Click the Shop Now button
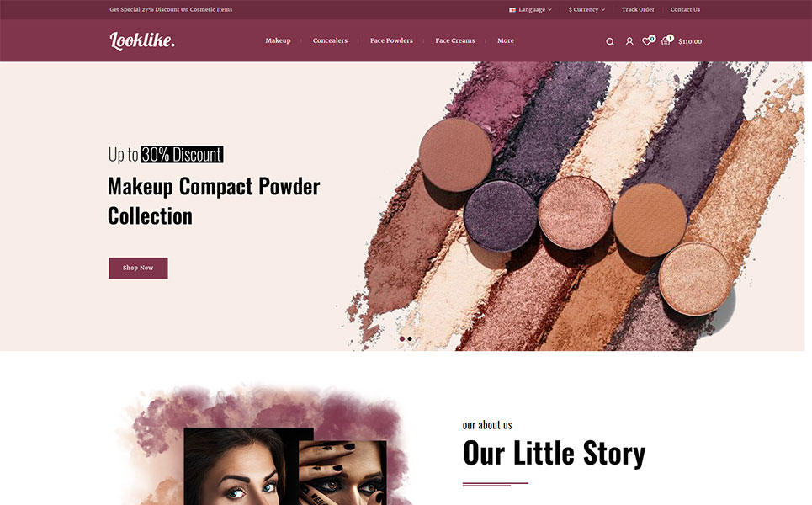812x505 pixels. [138, 268]
